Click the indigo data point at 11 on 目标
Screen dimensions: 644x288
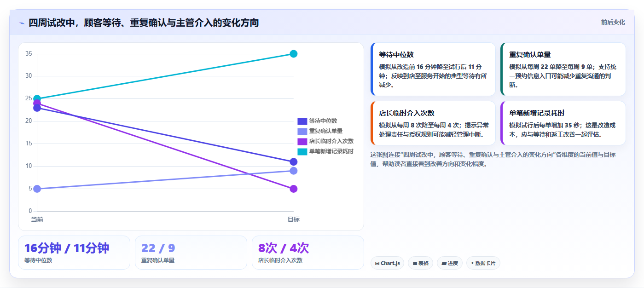[294, 162]
